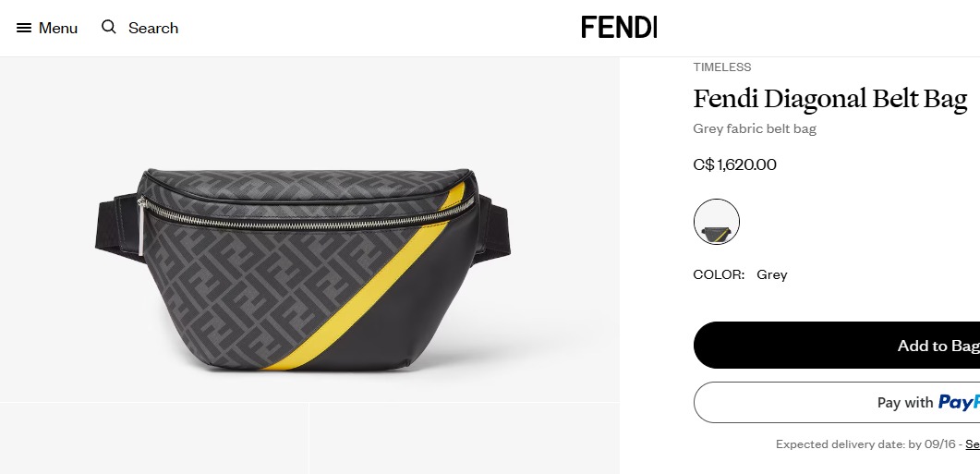Click the lower-left product image tile
Image resolution: width=980 pixels, height=474 pixels.
[153, 438]
